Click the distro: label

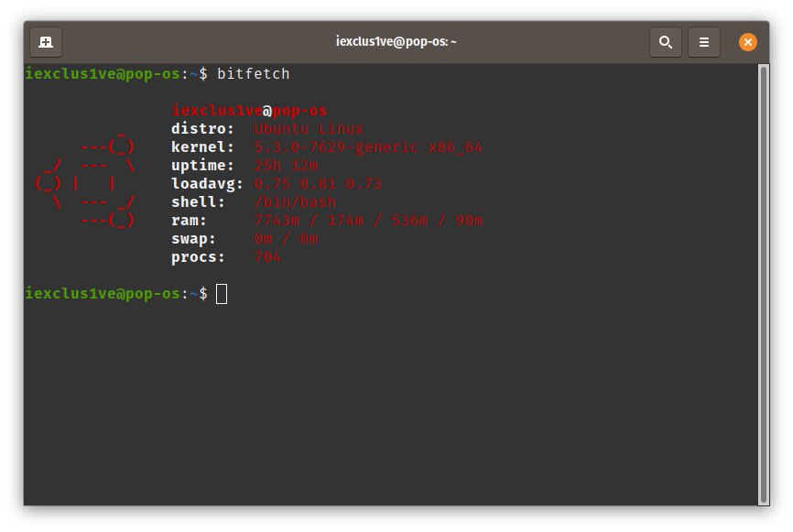click(x=202, y=128)
